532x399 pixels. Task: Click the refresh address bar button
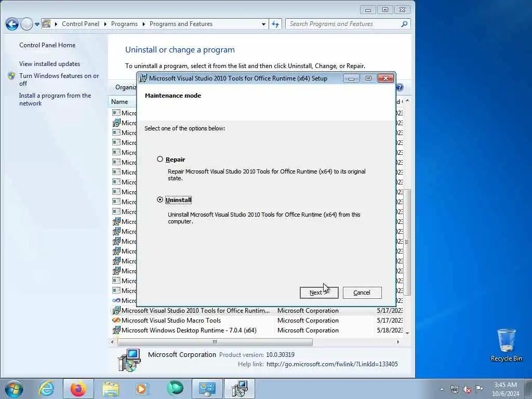(275, 24)
